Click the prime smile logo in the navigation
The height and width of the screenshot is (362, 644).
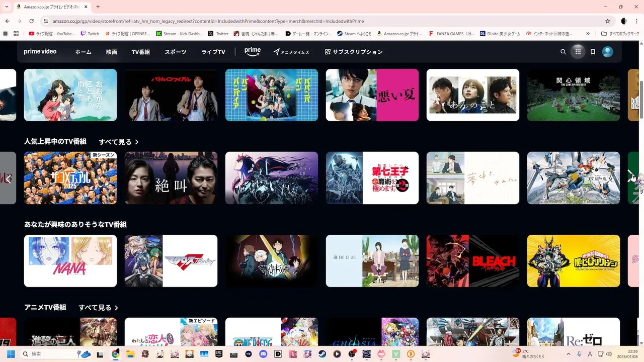click(x=253, y=52)
